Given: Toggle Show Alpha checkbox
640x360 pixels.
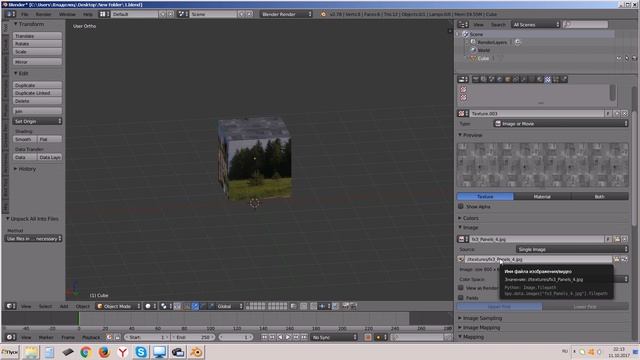Looking at the screenshot, I should [x=461, y=207].
